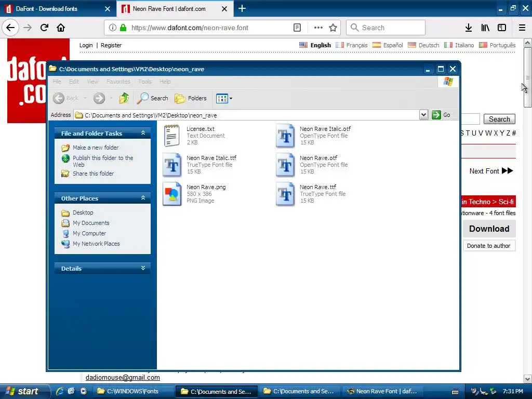The height and width of the screenshot is (399, 532).
Task: Select the Neon Rave.png image icon
Action: pos(171,194)
